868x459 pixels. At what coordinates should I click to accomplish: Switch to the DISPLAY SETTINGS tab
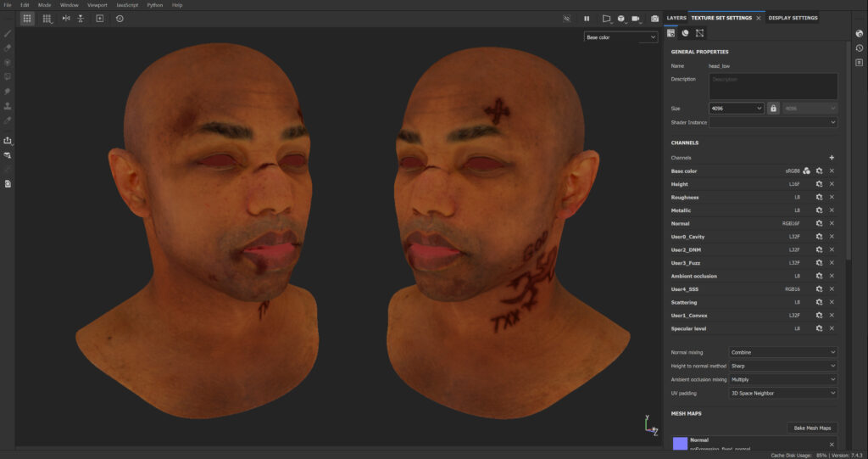click(x=793, y=18)
